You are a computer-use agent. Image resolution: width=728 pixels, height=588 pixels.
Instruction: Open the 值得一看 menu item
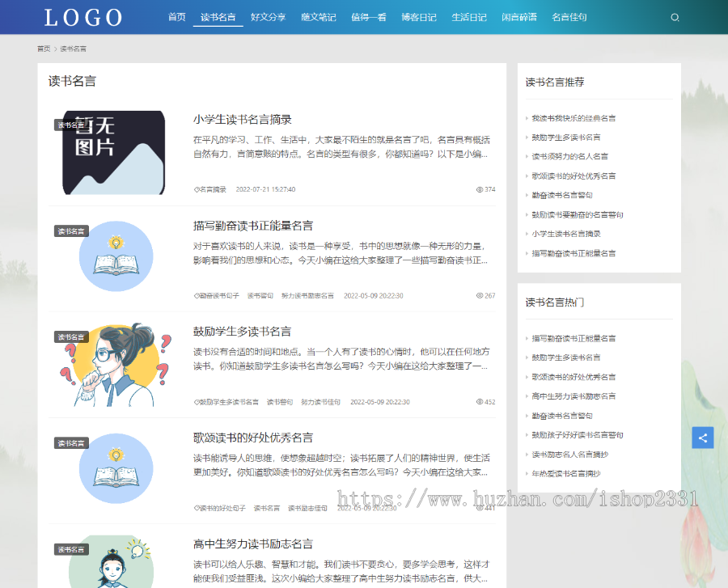click(x=369, y=17)
